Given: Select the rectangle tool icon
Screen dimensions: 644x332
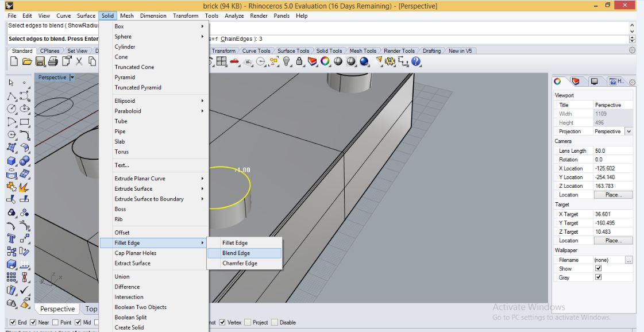Looking at the screenshot, I should pos(25,122).
